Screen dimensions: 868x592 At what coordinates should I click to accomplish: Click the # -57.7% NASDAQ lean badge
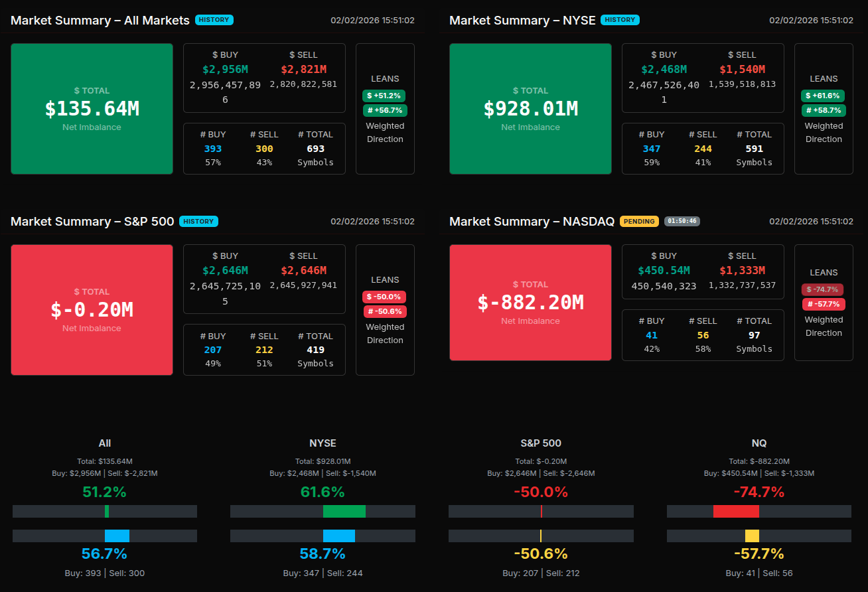823,304
